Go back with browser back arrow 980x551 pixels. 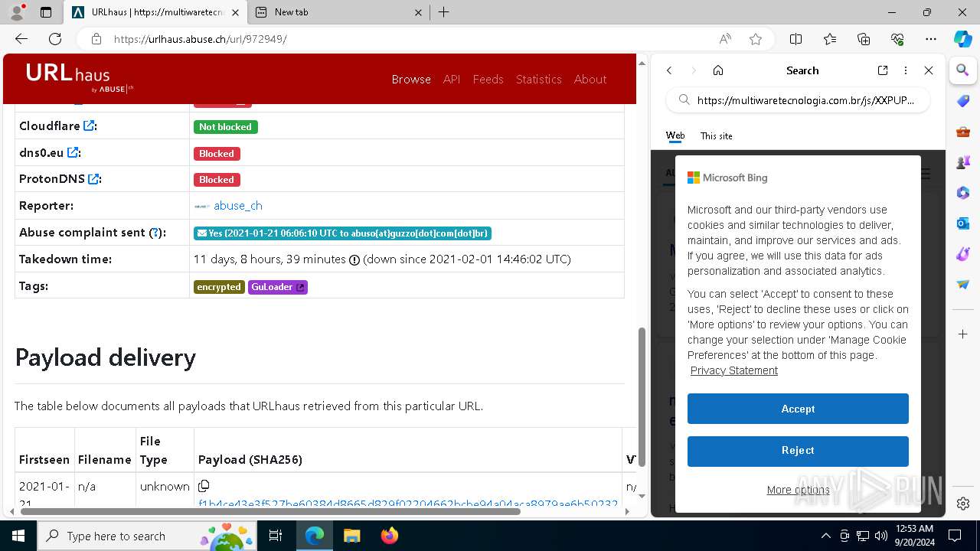(21, 39)
